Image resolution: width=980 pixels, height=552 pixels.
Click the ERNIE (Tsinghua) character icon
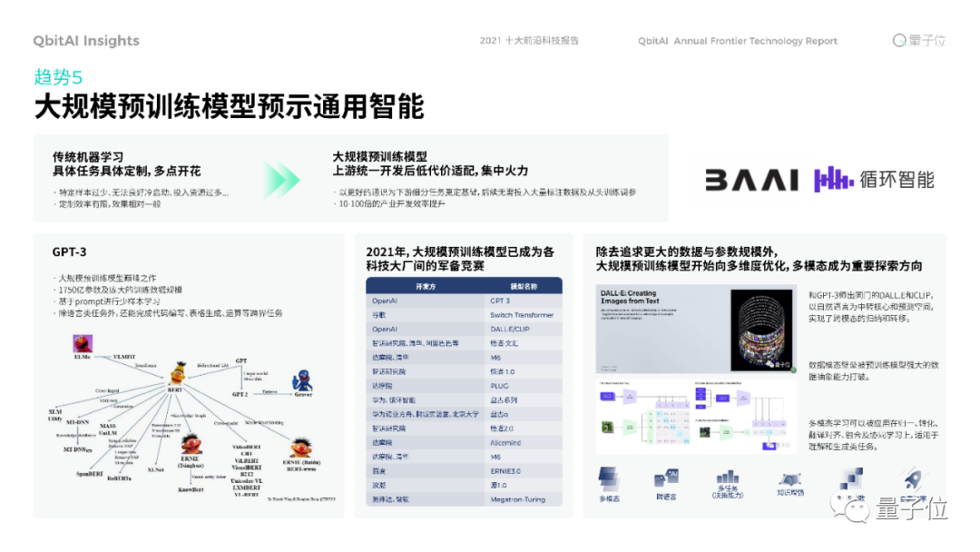(x=191, y=444)
